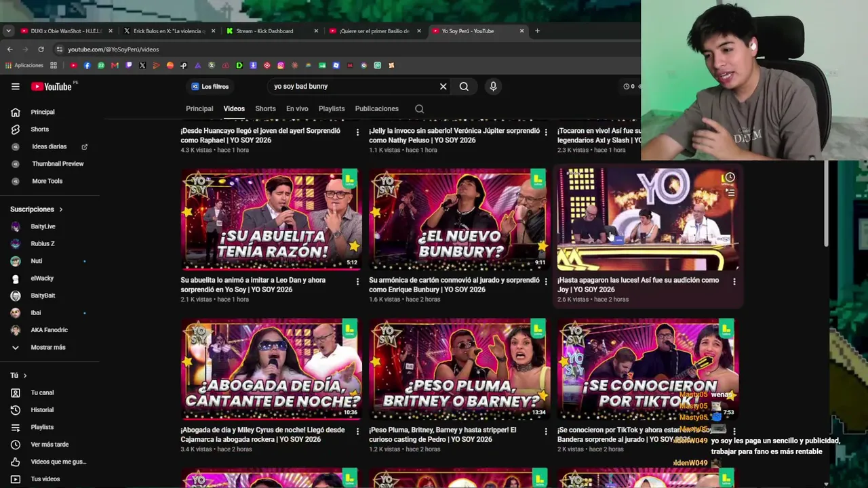Viewport: 868px width, 488px height.
Task: Open options for the Miley Cyrus video
Action: click(x=357, y=431)
